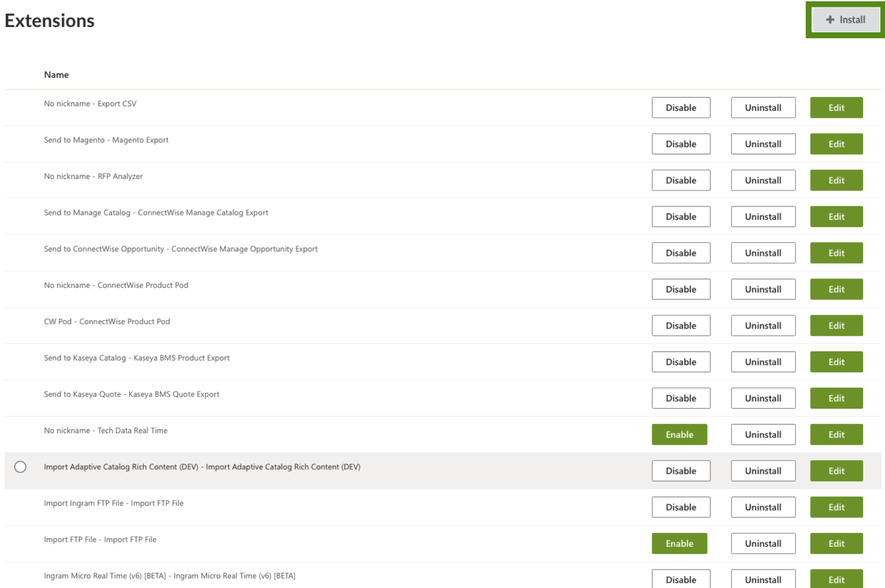This screenshot has width=885, height=588.
Task: Edit the CW Pod extension
Action: tap(836, 326)
